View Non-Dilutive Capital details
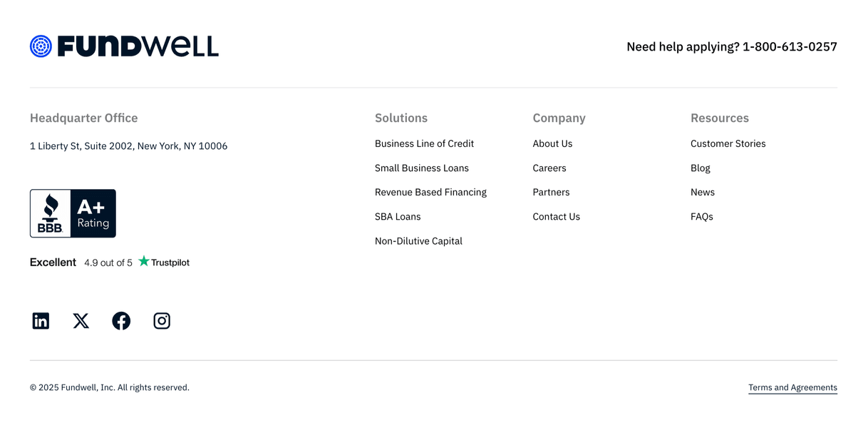 (x=418, y=240)
